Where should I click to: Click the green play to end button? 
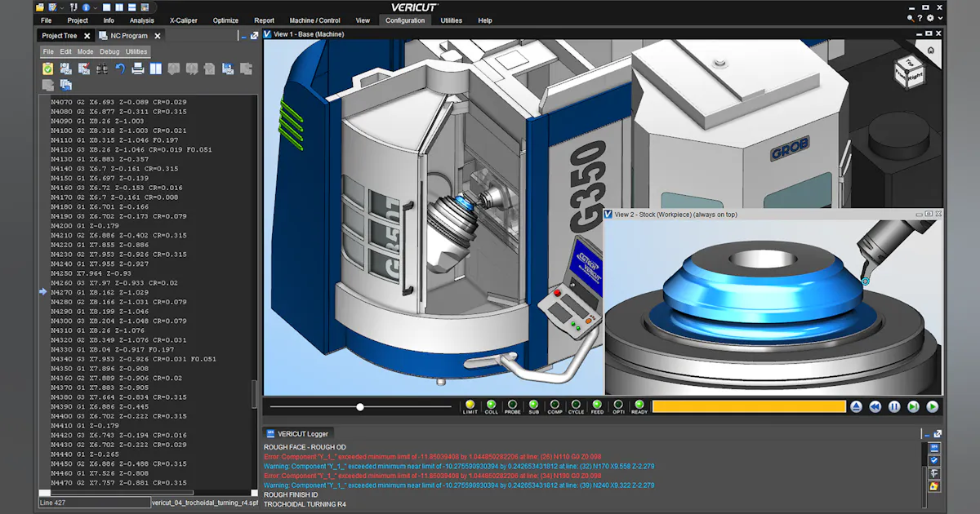[932, 406]
